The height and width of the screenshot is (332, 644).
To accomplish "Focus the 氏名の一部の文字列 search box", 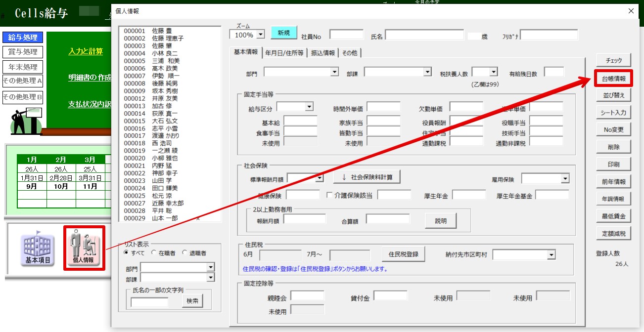I will click(x=149, y=301).
